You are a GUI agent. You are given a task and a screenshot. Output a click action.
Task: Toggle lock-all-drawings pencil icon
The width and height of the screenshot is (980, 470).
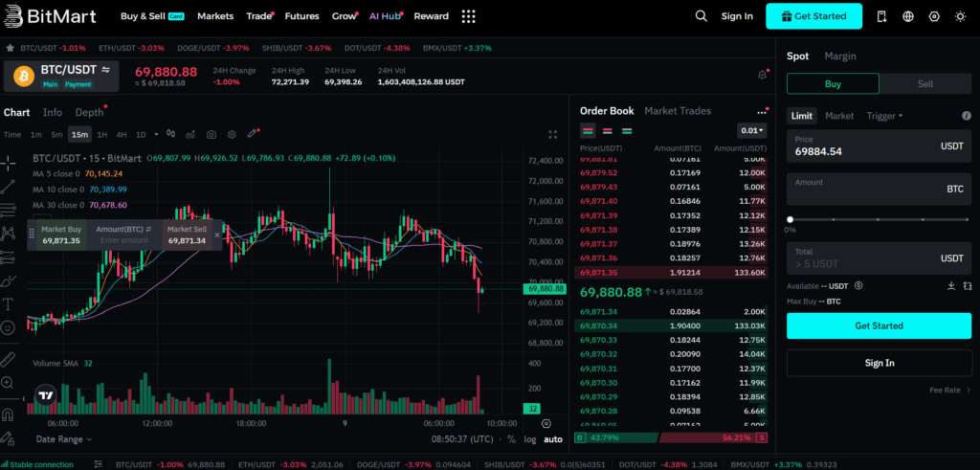(x=8, y=437)
